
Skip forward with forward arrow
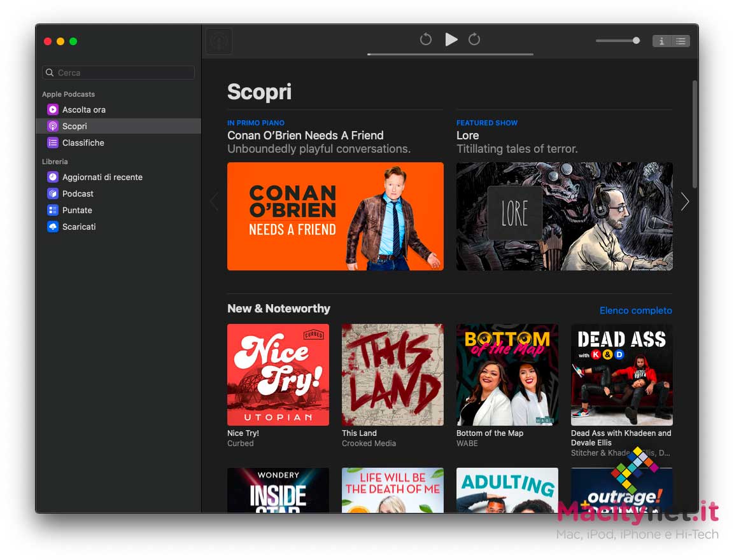tap(474, 39)
